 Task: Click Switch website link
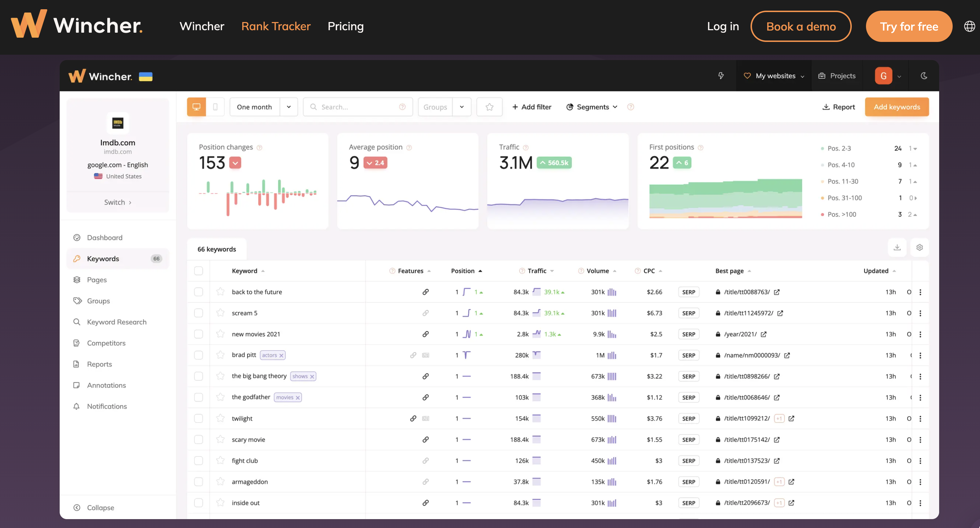click(118, 202)
